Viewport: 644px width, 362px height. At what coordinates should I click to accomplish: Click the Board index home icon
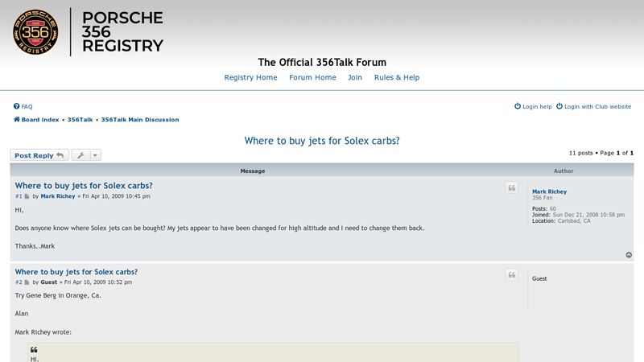pos(17,120)
